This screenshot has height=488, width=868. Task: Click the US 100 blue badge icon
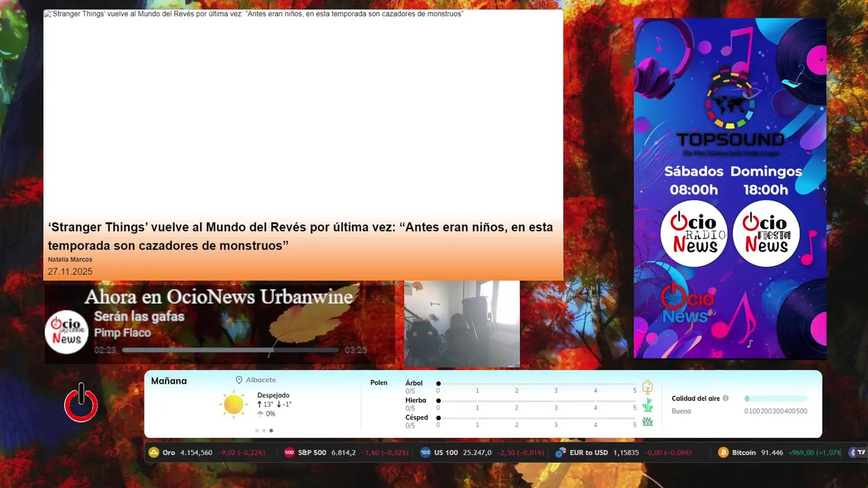click(425, 452)
